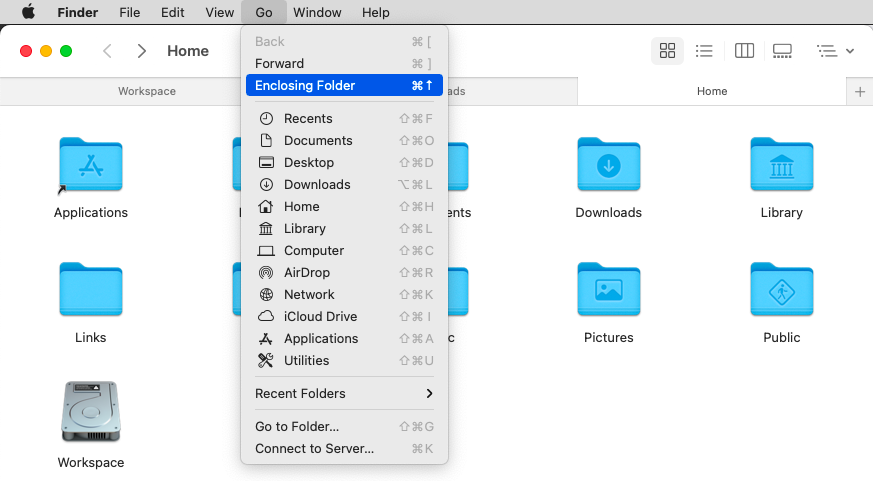Choose Go to Folder… menu item
This screenshot has width=873, height=481.
[344, 426]
